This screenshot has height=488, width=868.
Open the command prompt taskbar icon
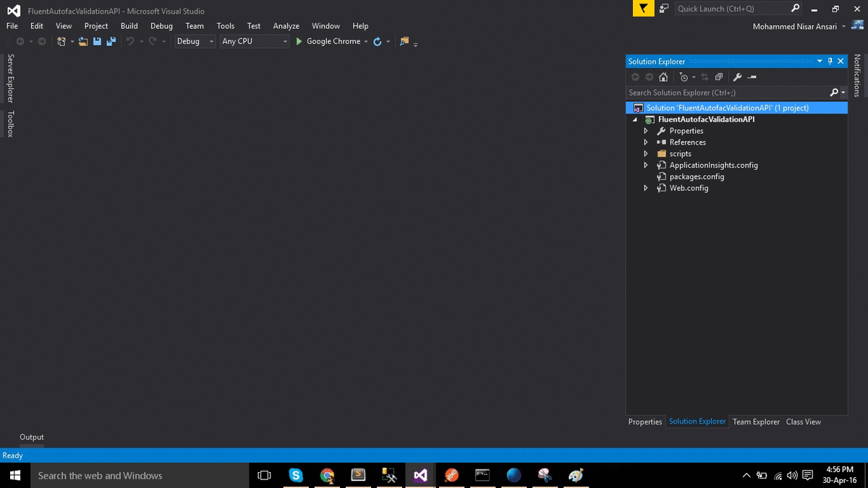pos(482,475)
